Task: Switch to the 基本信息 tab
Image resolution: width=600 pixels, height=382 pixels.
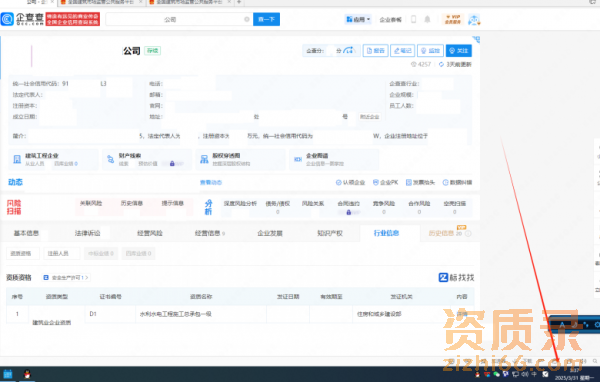Action: click(x=26, y=233)
